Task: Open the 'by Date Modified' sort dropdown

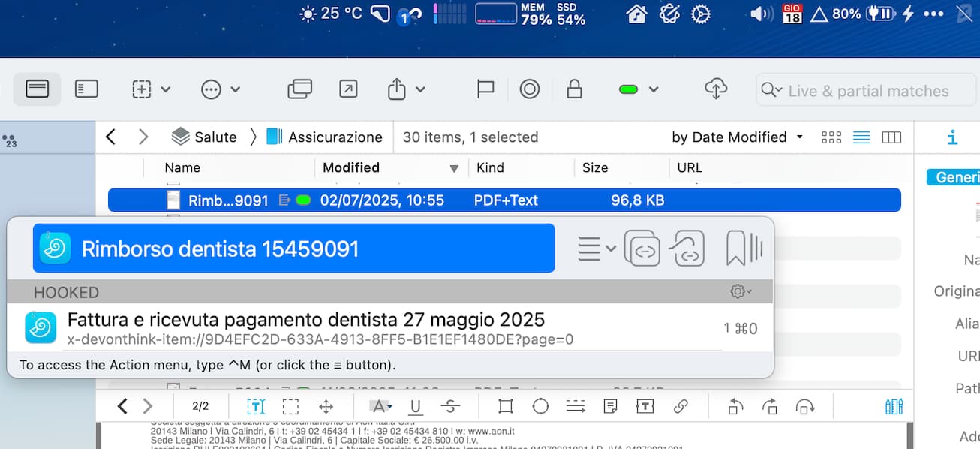Action: tap(737, 137)
